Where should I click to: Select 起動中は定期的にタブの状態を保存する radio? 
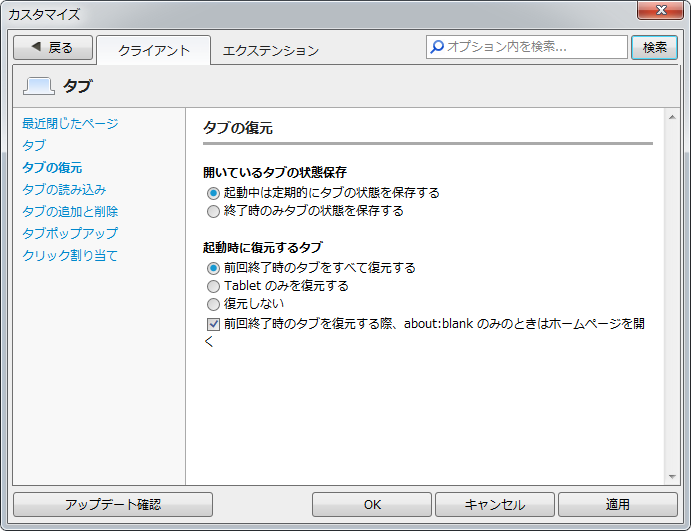point(213,193)
